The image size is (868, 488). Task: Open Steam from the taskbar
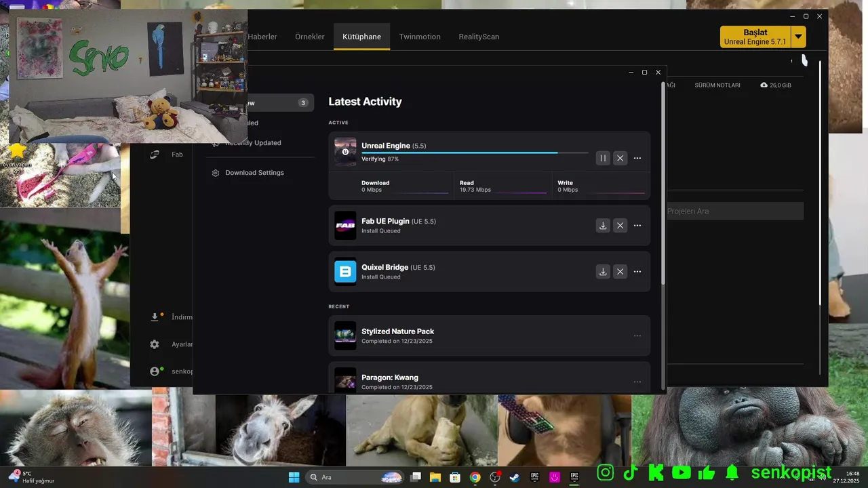515,477
